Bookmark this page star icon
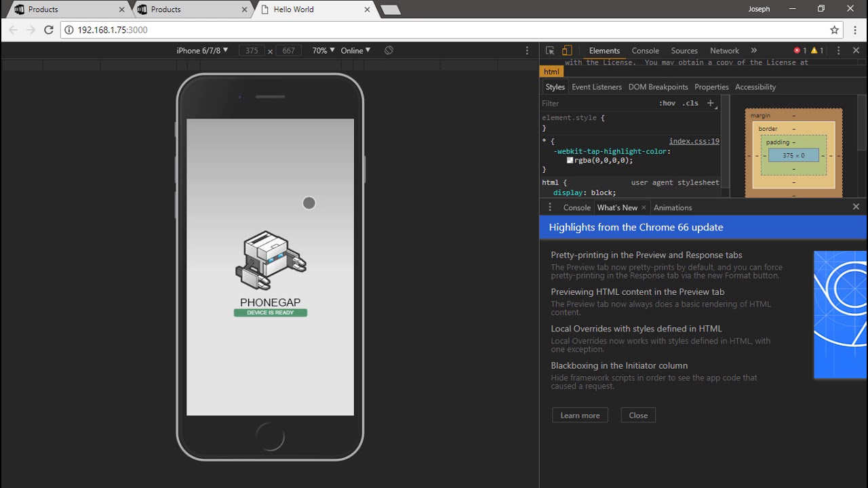 835,30
